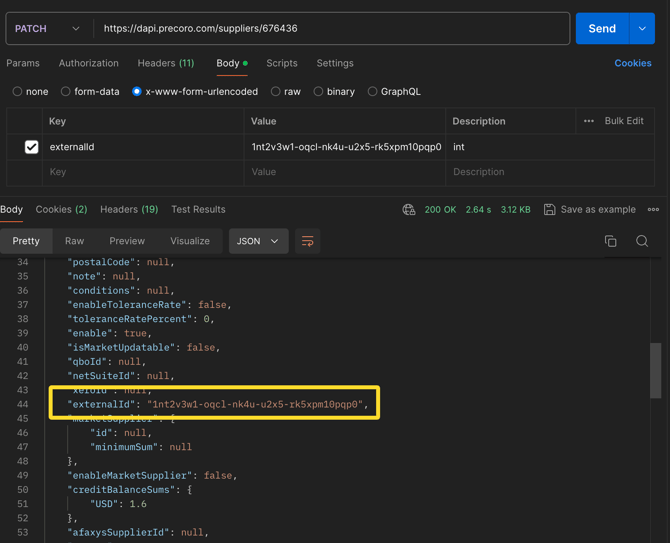Switch to the Authorization tab
Image resolution: width=670 pixels, height=543 pixels.
click(x=88, y=63)
